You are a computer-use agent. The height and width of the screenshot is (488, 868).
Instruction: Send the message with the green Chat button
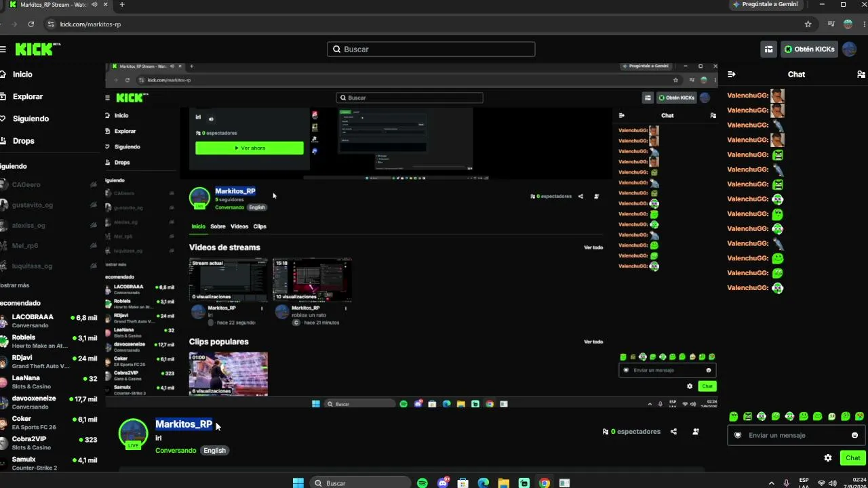(853, 457)
